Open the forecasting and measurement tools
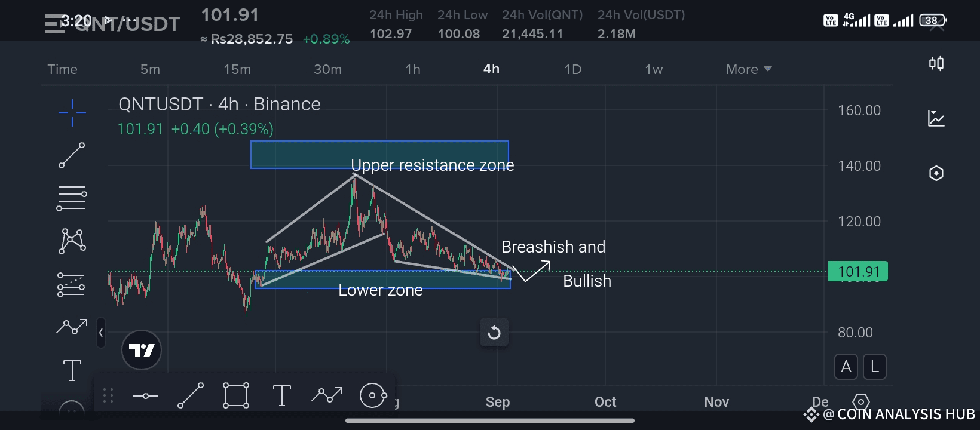 pyautogui.click(x=71, y=284)
